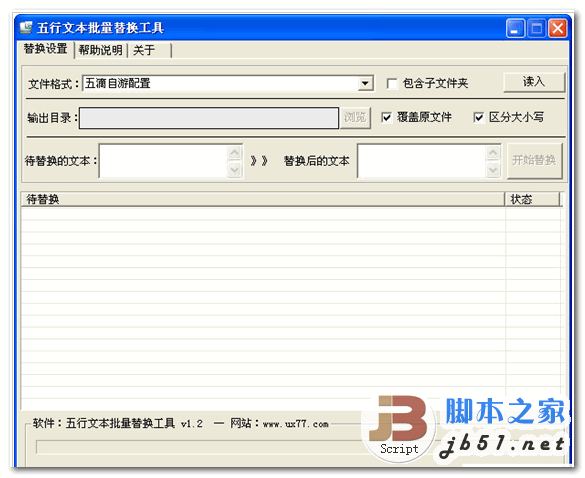
Task: Click the 待替换 column header
Action: click(263, 199)
